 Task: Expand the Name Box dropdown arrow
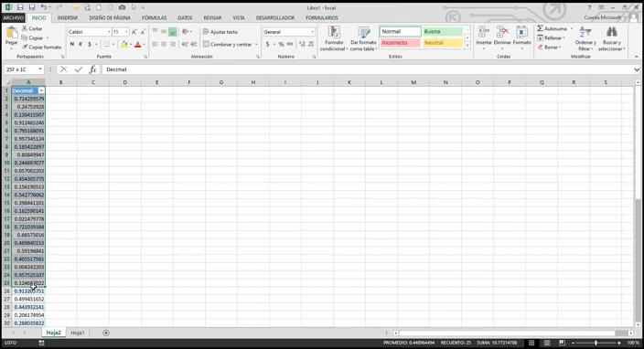pyautogui.click(x=40, y=69)
